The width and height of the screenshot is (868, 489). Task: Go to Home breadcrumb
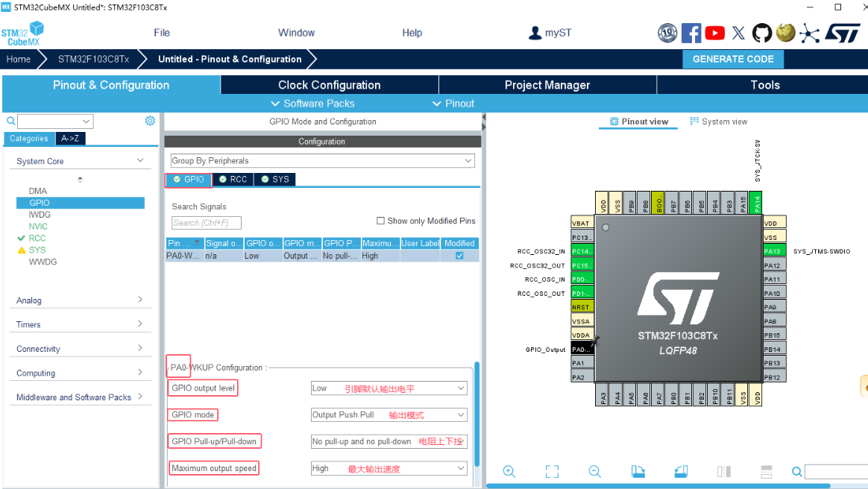pos(18,59)
